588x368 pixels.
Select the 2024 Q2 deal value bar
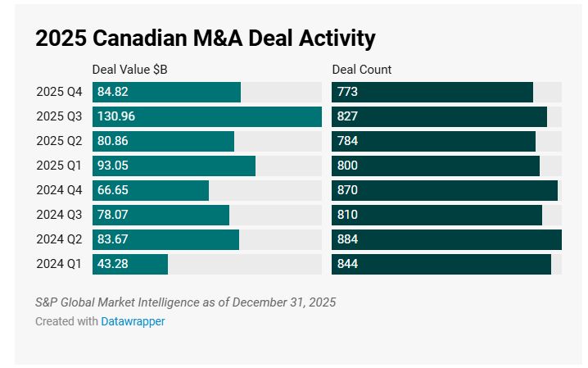[165, 239]
